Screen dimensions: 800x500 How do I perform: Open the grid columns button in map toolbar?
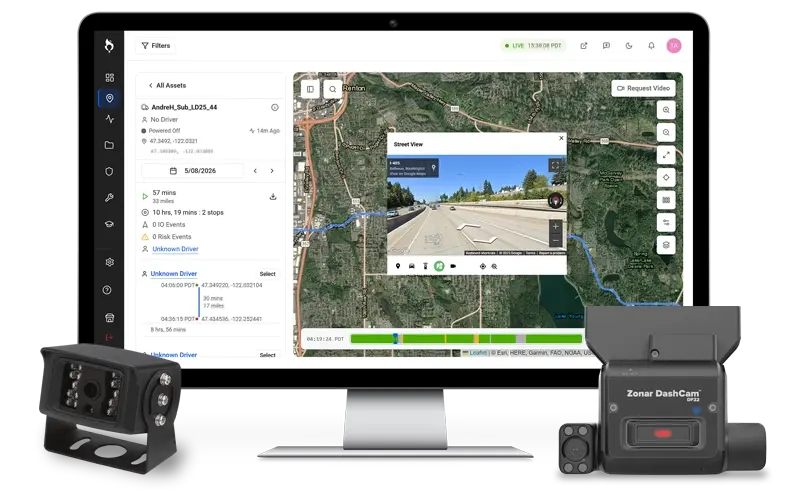(666, 200)
